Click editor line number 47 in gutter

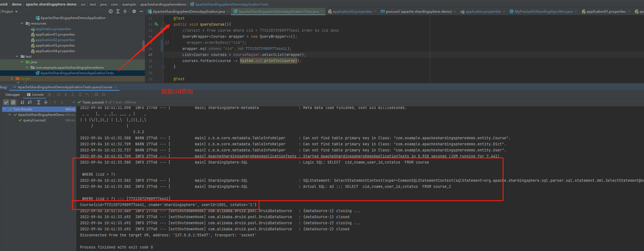[150, 55]
